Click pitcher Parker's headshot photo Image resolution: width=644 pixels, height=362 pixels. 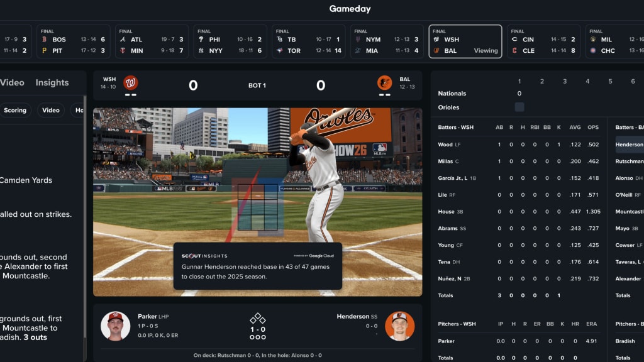(x=115, y=326)
